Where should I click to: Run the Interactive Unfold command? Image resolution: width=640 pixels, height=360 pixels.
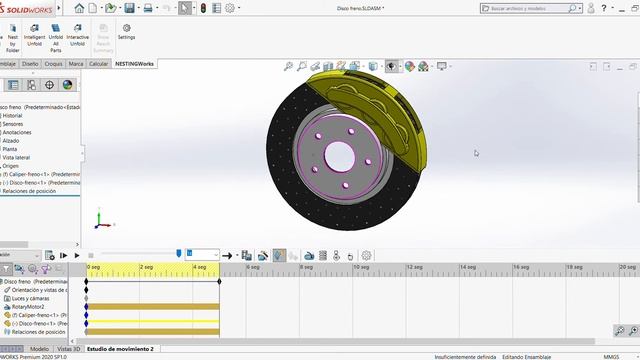[78, 35]
